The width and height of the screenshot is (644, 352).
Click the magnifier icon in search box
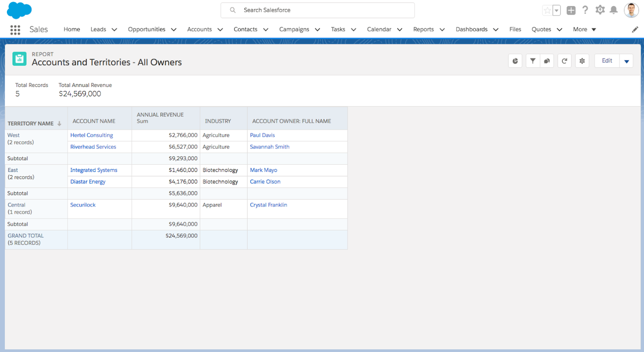click(232, 10)
